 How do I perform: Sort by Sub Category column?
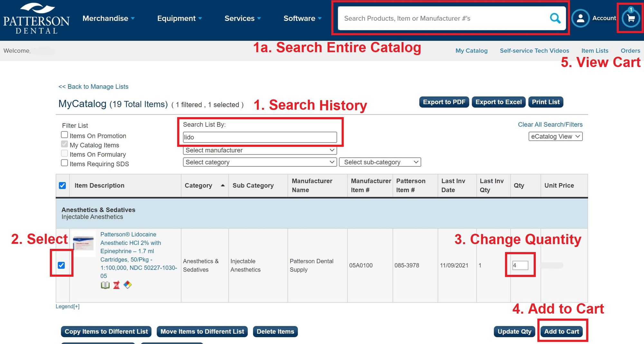click(253, 186)
